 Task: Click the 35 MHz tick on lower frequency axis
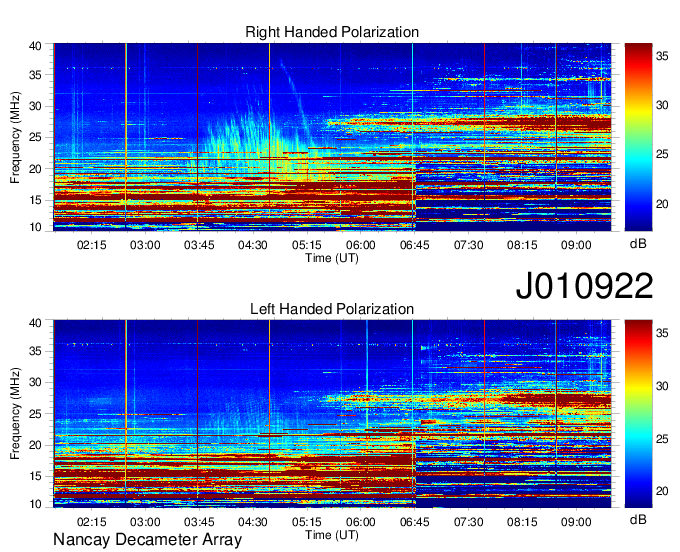pos(35,351)
